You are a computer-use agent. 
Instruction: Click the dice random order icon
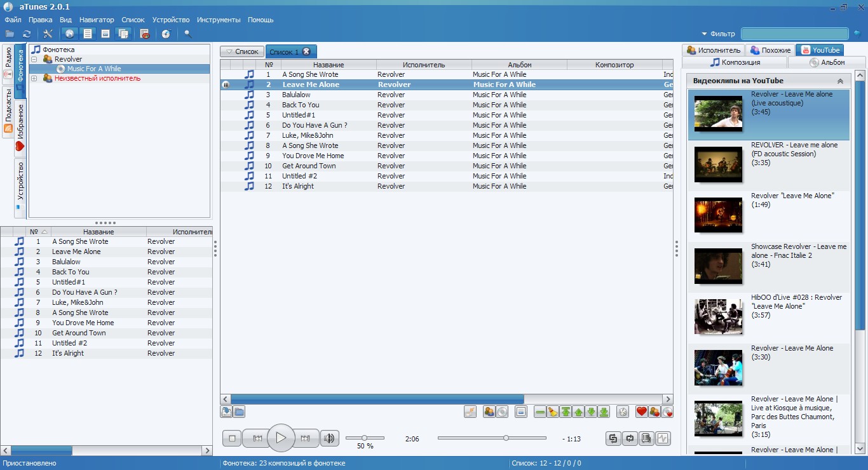pos(623,412)
